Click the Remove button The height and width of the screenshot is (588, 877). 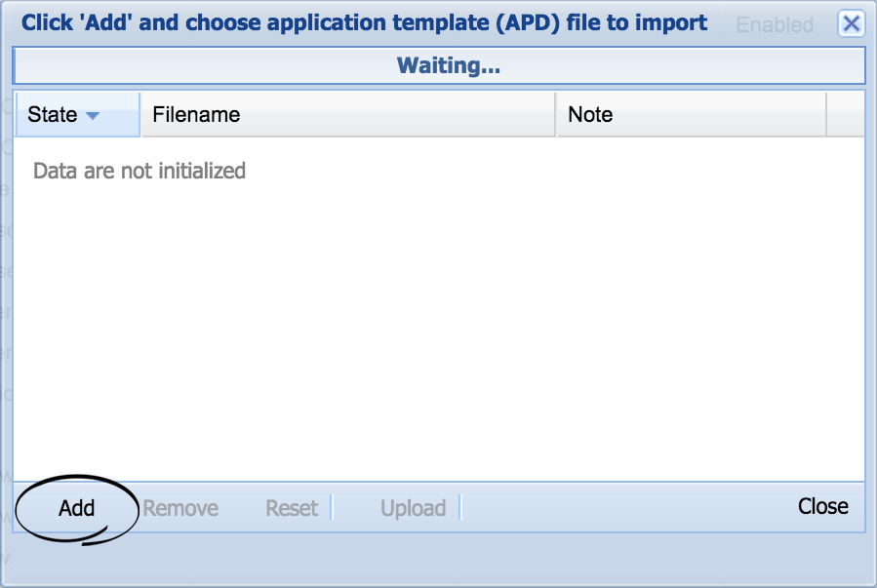click(180, 508)
